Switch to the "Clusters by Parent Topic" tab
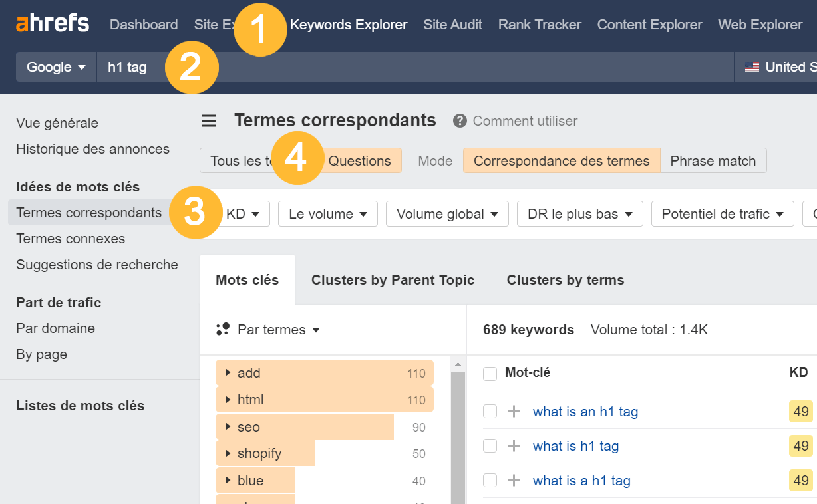 [393, 280]
